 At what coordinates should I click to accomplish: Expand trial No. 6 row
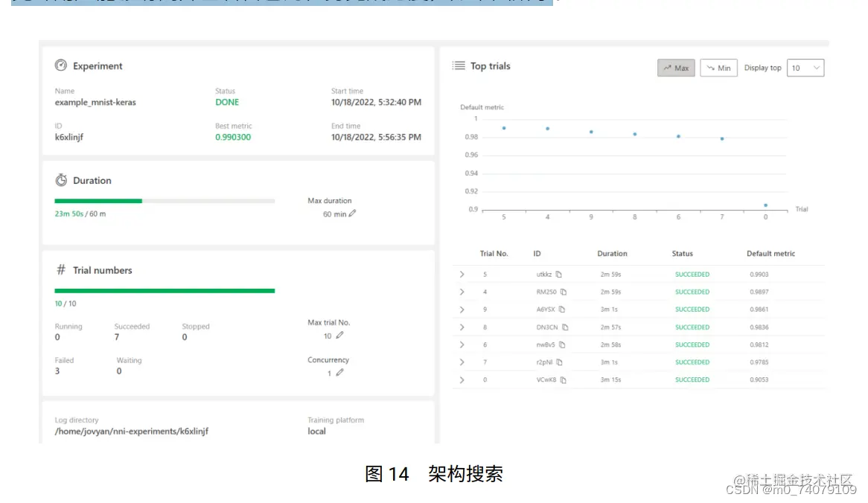pyautogui.click(x=462, y=345)
